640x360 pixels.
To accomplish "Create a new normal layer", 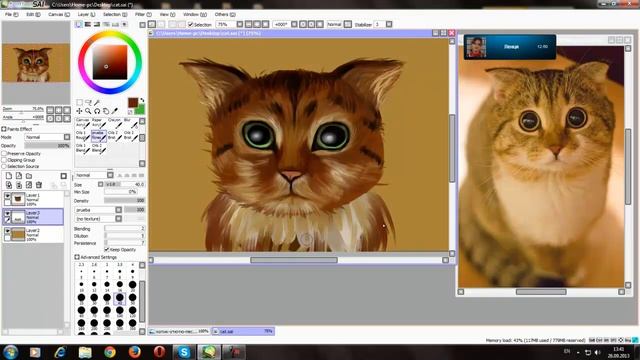I will [x=9, y=176].
